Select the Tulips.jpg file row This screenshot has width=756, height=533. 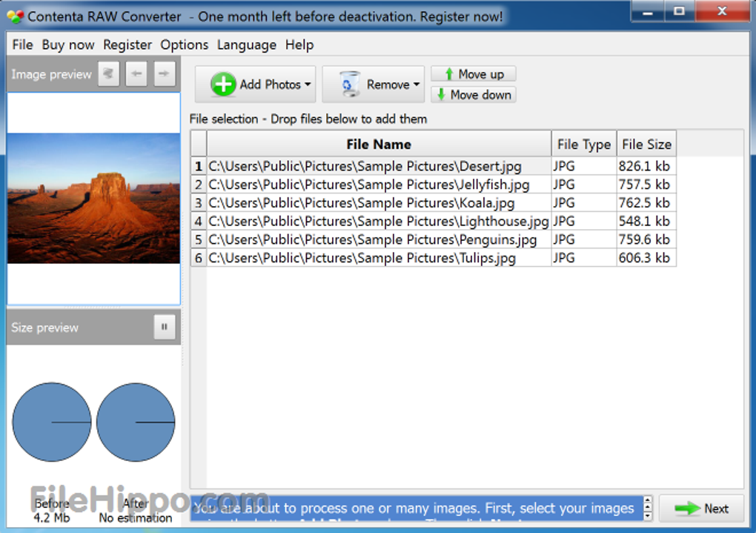434,258
